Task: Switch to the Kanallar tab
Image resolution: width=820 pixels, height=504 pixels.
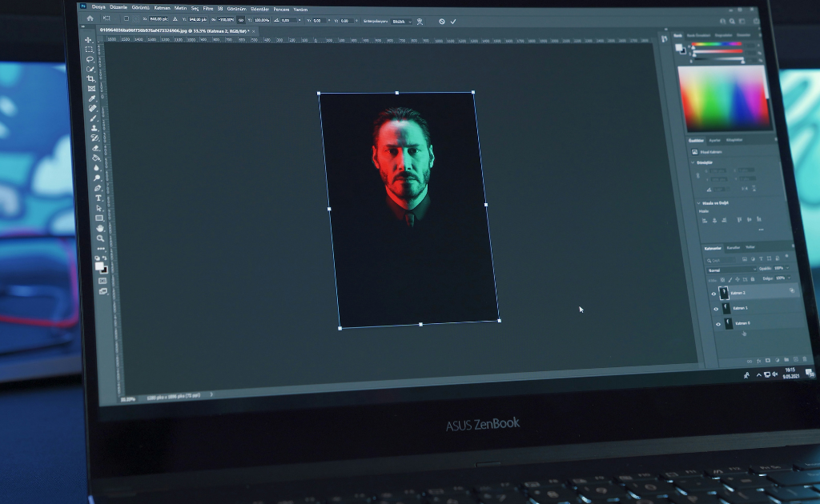Action: point(734,247)
